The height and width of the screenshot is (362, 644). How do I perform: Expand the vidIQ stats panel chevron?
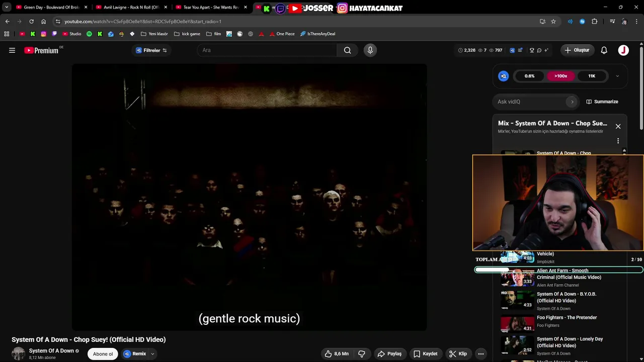click(x=617, y=76)
